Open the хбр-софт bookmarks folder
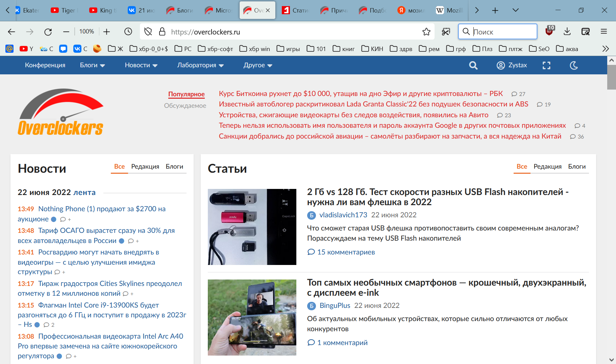 (216, 49)
